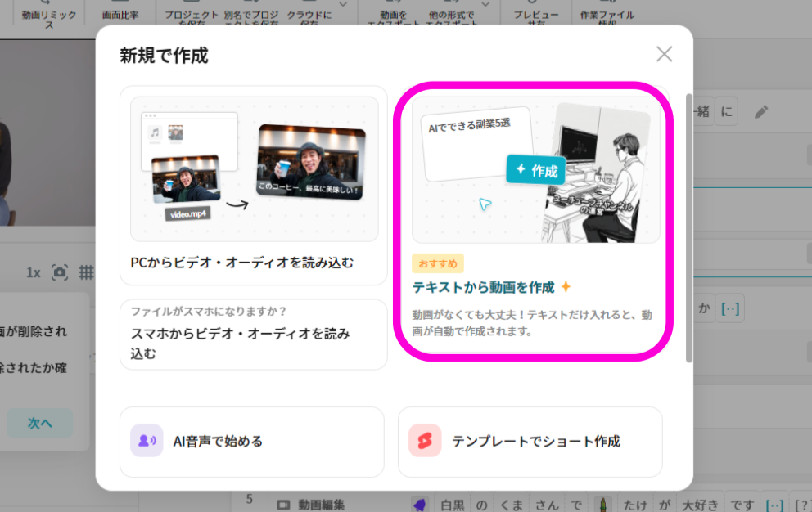The width and height of the screenshot is (812, 512).
Task: Click the AI voice purple icon
Action: 147,441
